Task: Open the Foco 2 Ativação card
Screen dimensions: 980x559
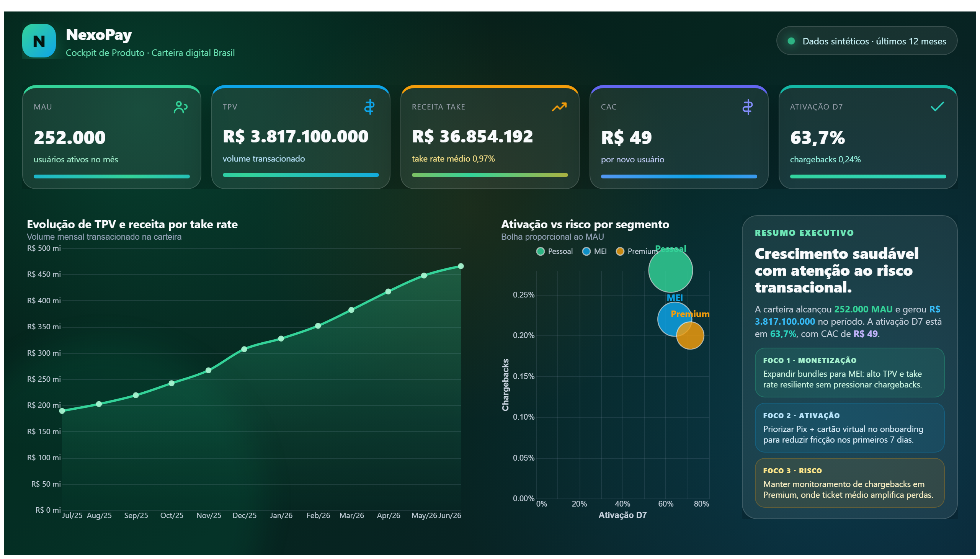Action: (849, 427)
